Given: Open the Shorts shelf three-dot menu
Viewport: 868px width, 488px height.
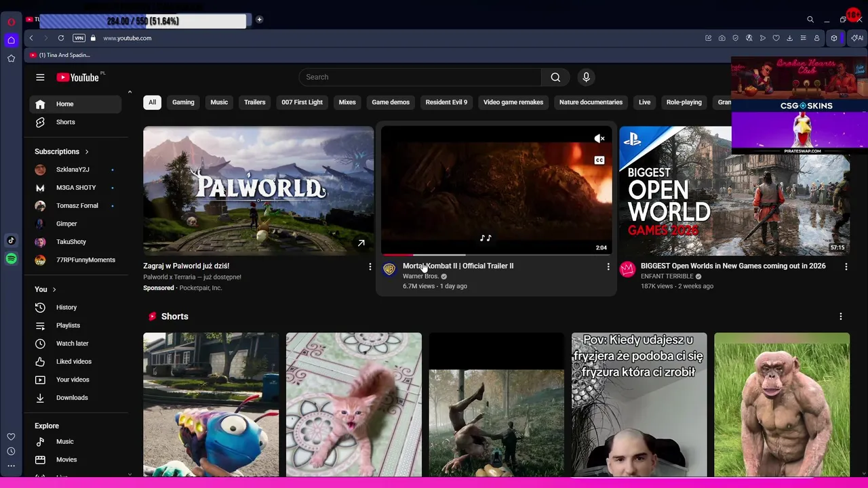Looking at the screenshot, I should coord(841,317).
